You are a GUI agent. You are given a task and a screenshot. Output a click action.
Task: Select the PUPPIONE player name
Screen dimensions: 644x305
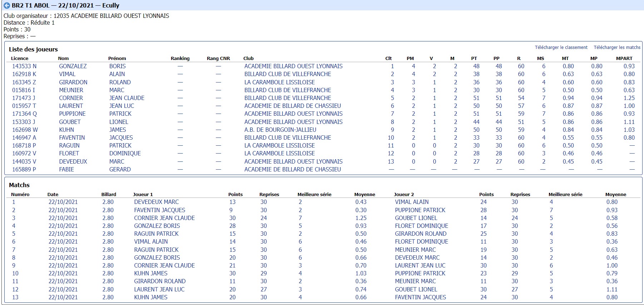(72, 114)
